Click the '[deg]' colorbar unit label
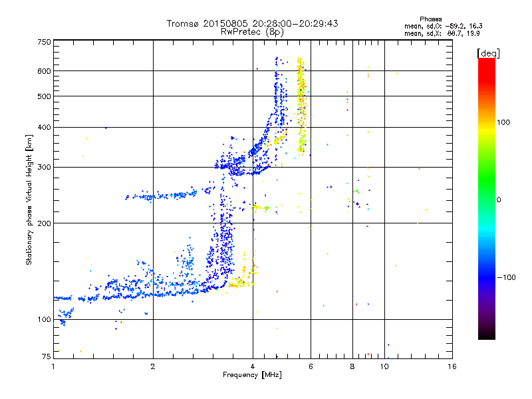 488,53
